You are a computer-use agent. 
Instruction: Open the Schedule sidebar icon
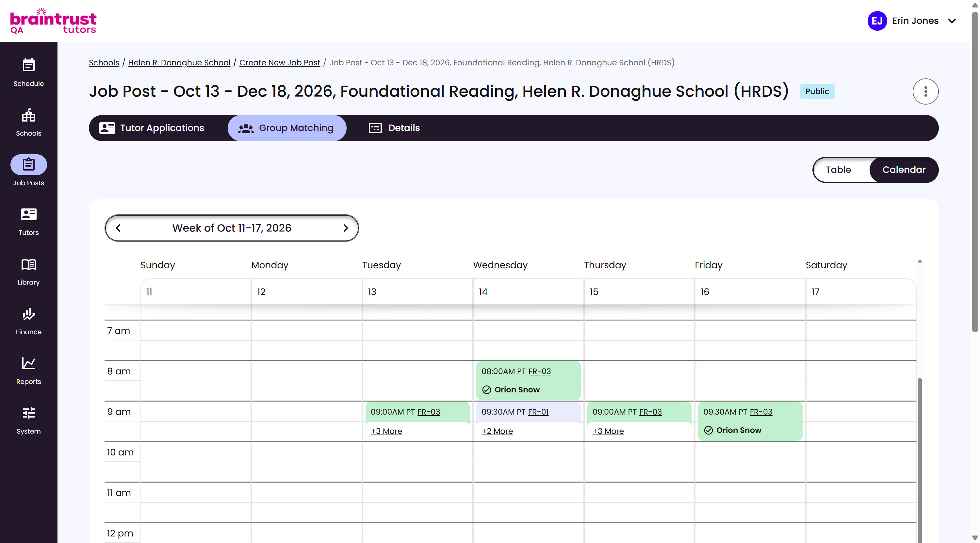28,65
